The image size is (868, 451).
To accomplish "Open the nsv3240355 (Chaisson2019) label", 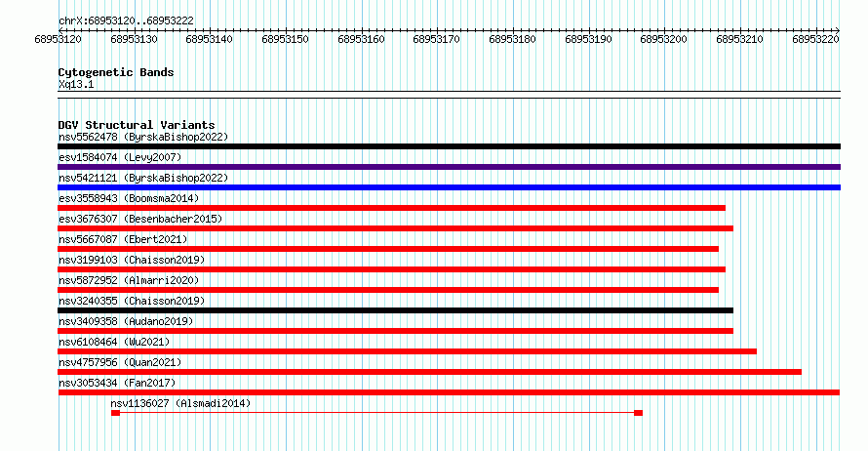I will coord(132,301).
